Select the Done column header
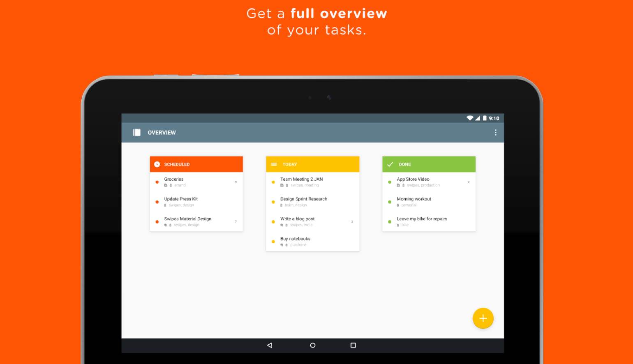The height and width of the screenshot is (364, 633). 429,164
